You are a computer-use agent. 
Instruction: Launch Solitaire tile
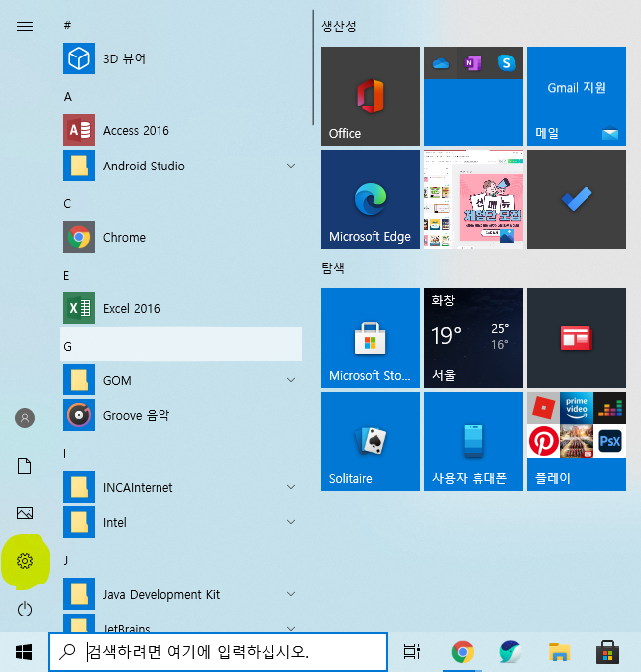pyautogui.click(x=371, y=441)
